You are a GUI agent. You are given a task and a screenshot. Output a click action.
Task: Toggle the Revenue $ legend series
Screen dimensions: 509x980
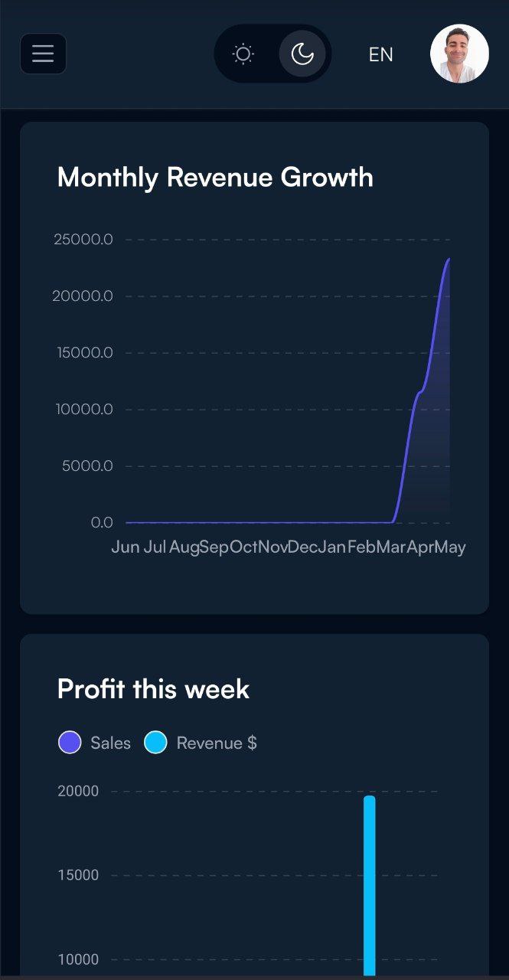coord(201,743)
